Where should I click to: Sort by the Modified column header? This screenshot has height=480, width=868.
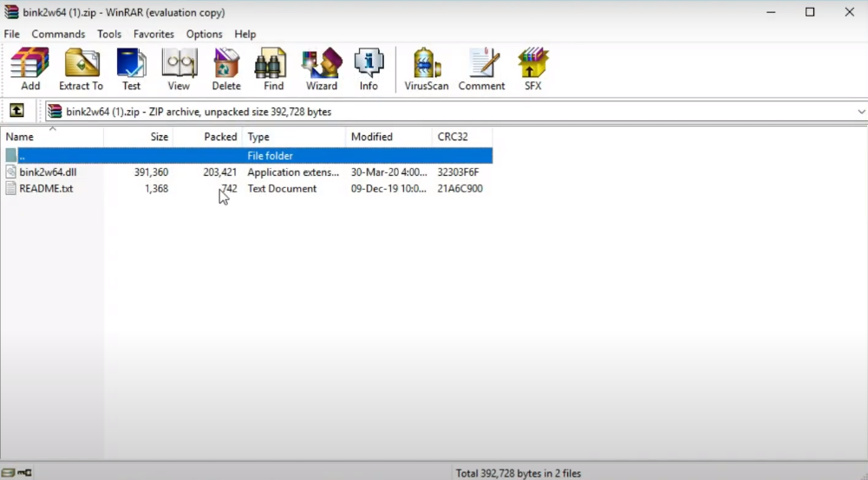tap(388, 137)
